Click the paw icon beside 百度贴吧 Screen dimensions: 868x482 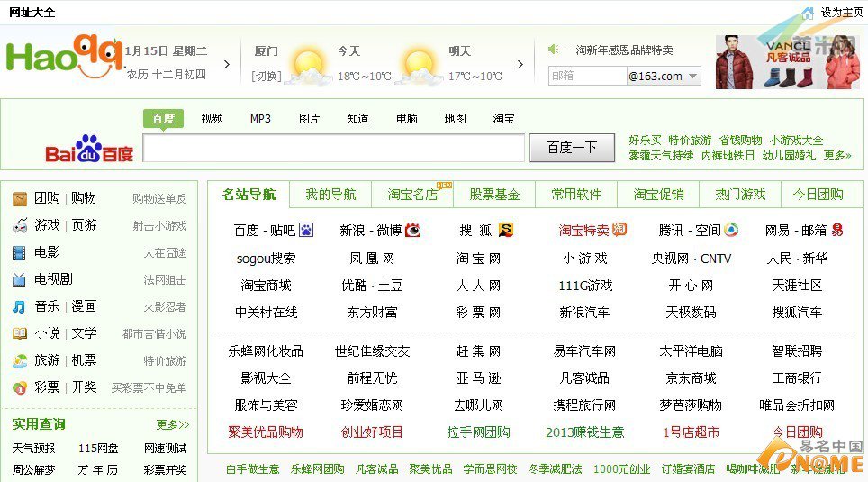306,230
